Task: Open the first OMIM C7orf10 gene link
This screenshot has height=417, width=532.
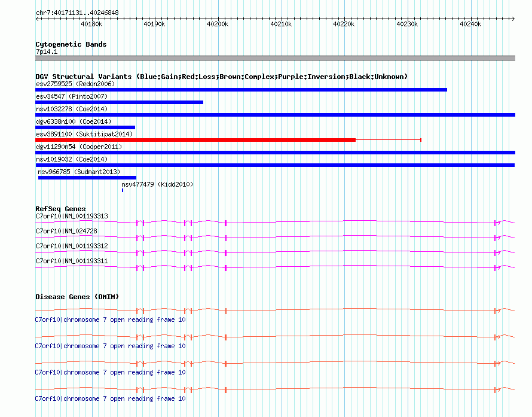Action: pos(110,320)
